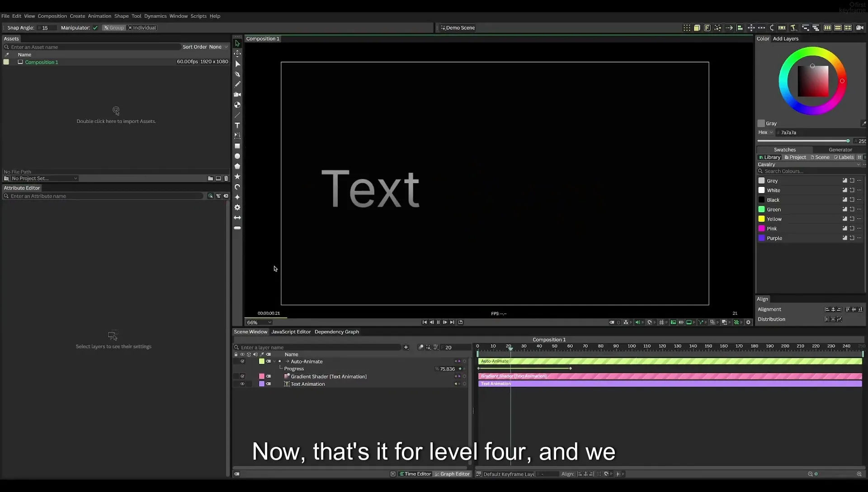
Task: Click the Add Layers tab
Action: point(785,38)
